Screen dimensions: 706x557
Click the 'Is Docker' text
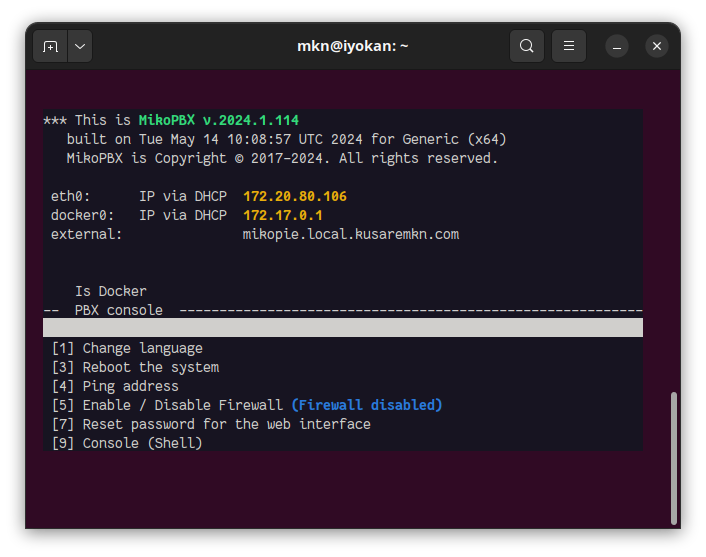[111, 291]
